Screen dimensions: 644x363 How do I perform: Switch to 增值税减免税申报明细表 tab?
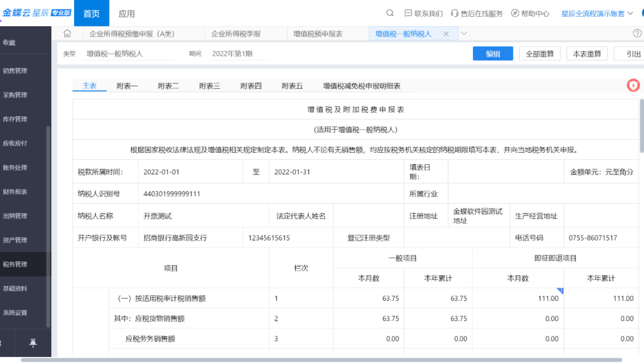pos(361,86)
